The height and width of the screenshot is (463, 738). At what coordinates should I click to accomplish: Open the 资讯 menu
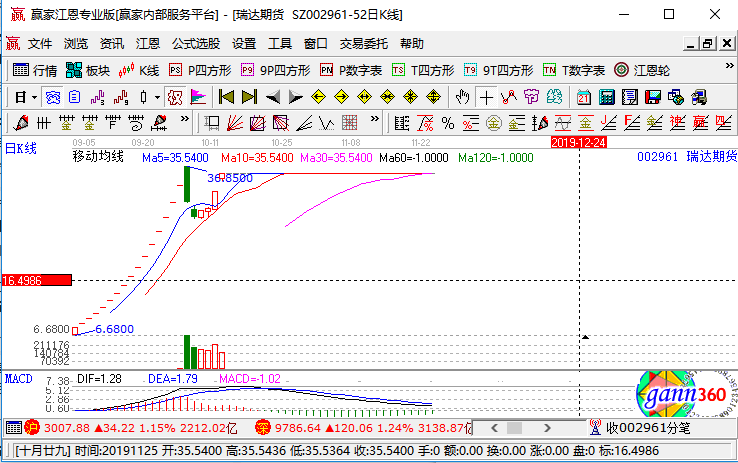click(112, 44)
